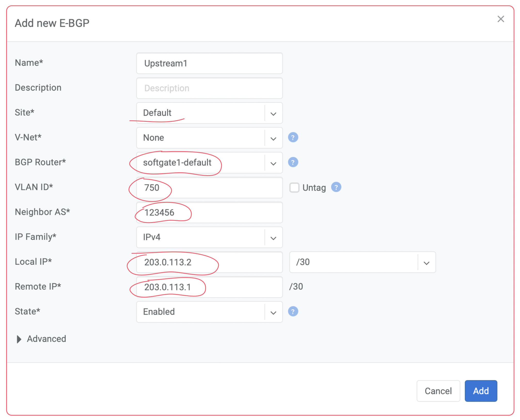Click the Add button

tap(480, 391)
